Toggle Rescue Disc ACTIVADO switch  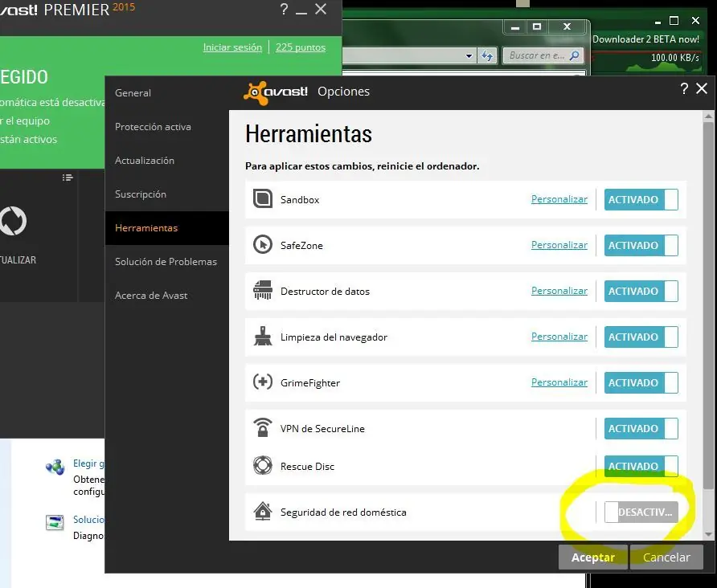click(641, 466)
